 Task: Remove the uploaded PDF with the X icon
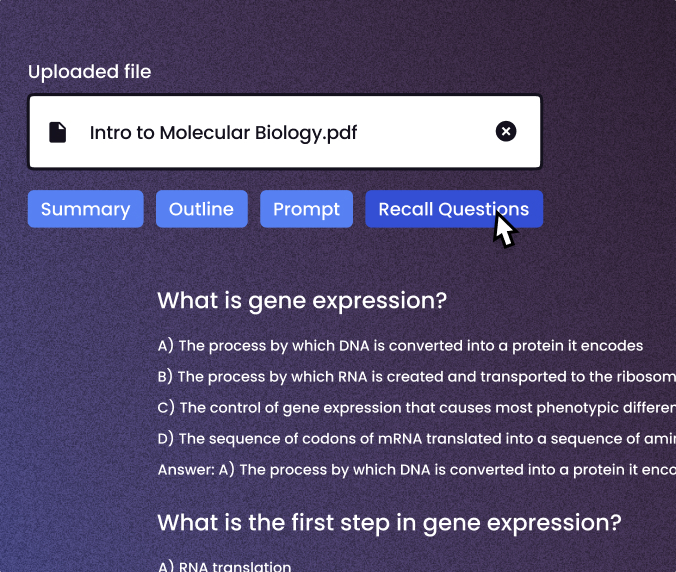(x=506, y=131)
